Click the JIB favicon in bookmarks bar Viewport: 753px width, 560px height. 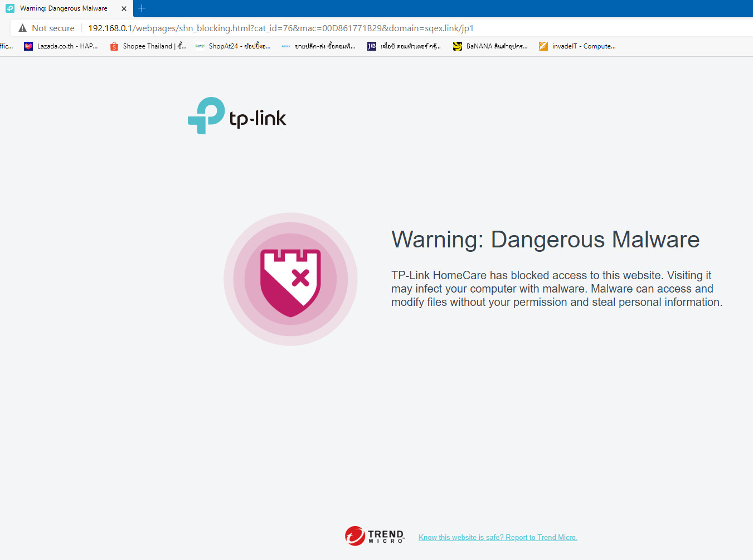(372, 46)
